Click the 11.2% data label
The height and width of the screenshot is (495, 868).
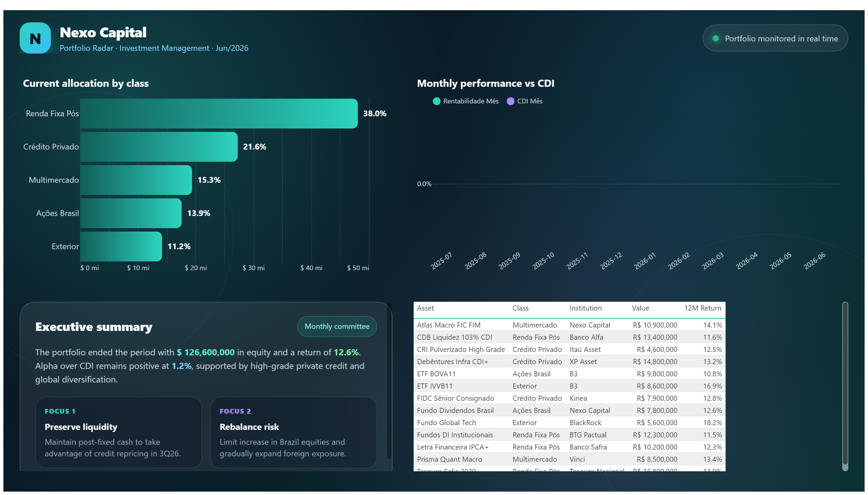coord(179,246)
